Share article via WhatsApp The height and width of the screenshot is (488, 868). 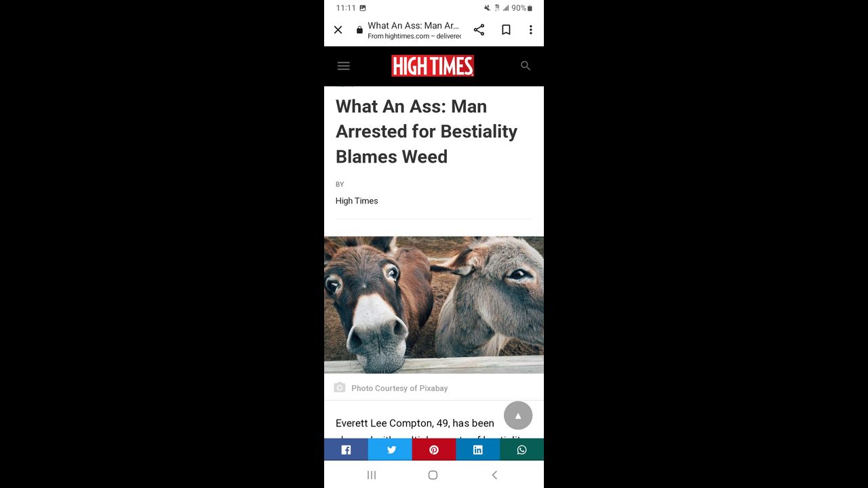(x=522, y=449)
